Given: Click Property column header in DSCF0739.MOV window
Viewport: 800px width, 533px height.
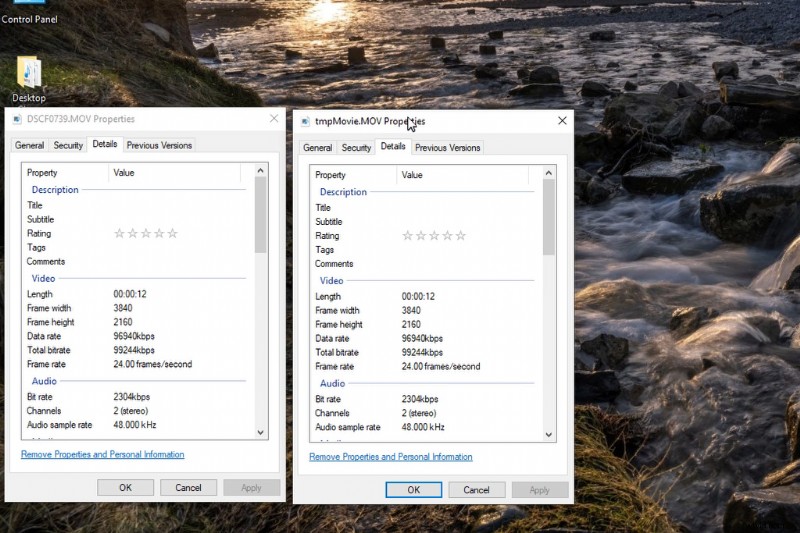Looking at the screenshot, I should click(65, 173).
